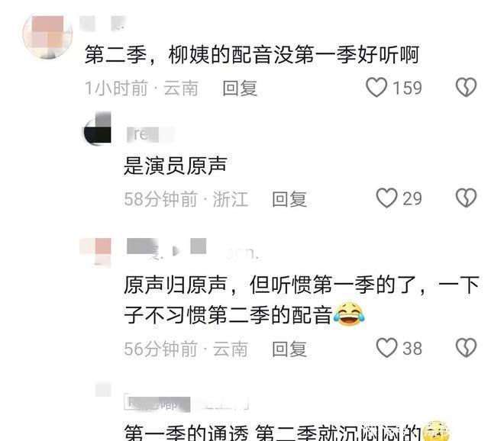Select the reply text '是演员原声'
The image size is (504, 441).
coord(176,166)
